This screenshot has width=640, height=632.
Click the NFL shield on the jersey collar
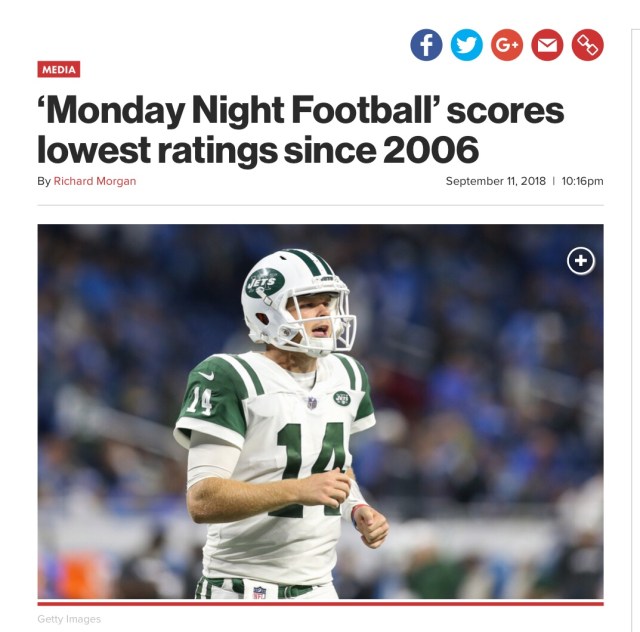(x=312, y=403)
